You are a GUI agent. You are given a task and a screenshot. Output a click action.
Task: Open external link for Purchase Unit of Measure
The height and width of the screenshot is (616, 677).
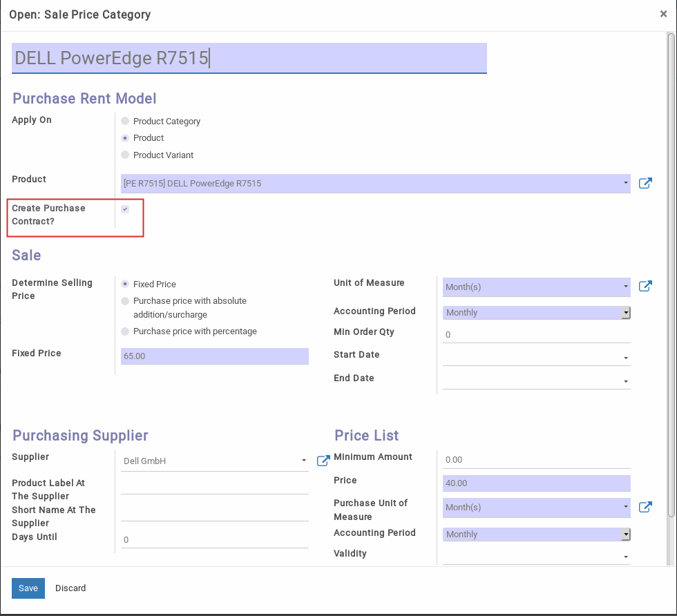tap(645, 507)
